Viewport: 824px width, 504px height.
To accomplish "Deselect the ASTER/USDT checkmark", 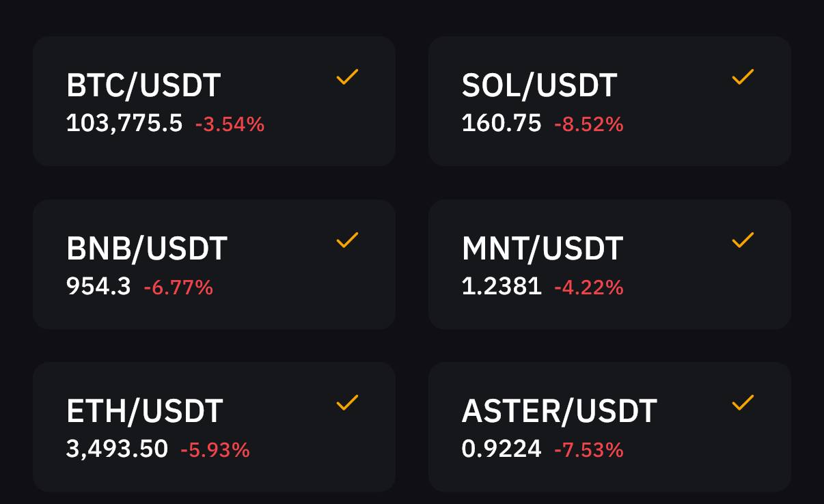I will point(743,402).
